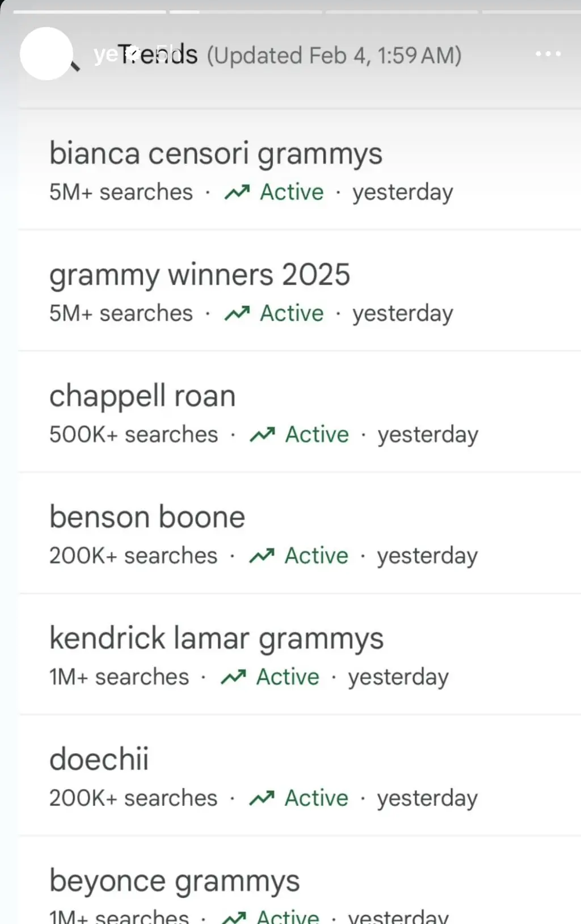Open the three-dot story options menu
The width and height of the screenshot is (581, 924).
click(x=548, y=54)
